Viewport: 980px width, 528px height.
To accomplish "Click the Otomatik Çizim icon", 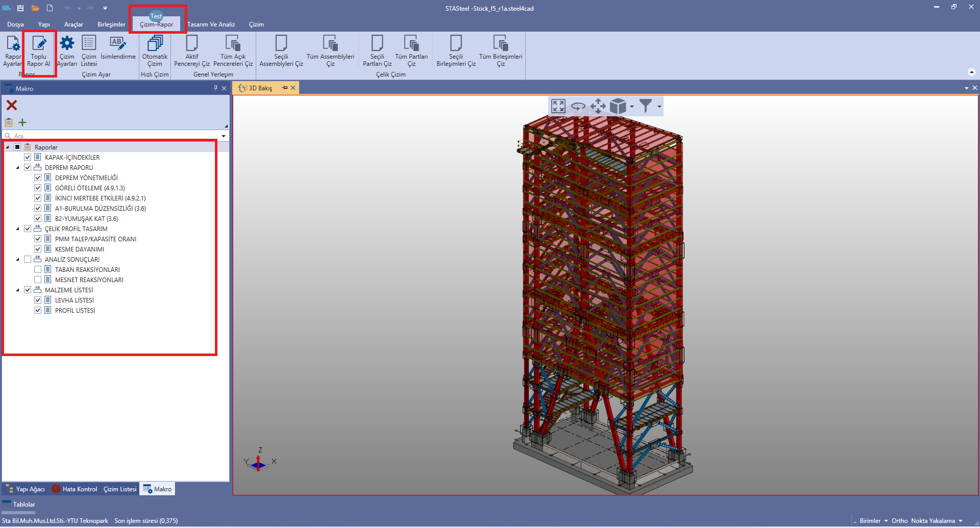I will [x=155, y=44].
